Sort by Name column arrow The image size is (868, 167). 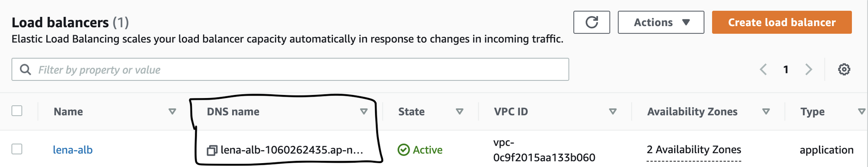coord(172,111)
